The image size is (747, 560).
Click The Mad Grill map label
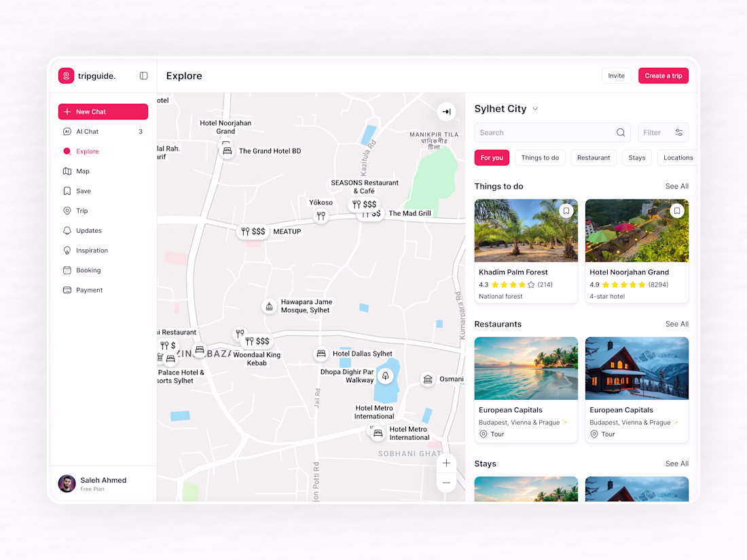point(409,213)
